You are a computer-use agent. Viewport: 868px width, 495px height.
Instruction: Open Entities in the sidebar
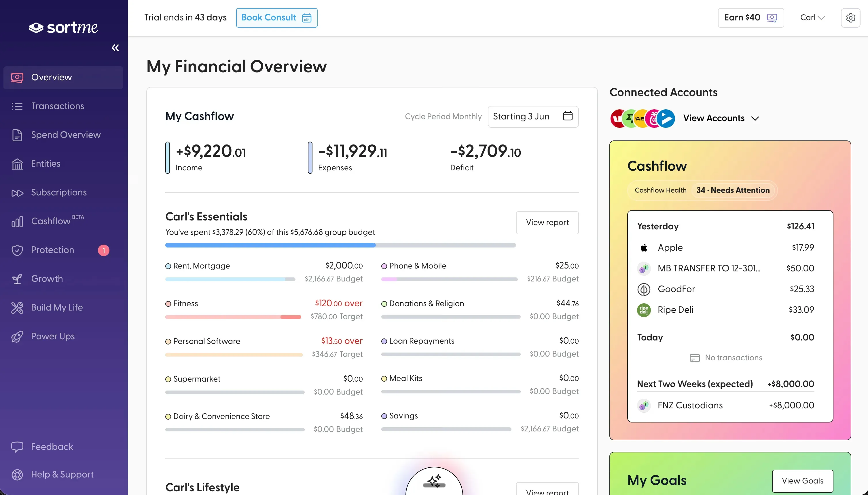(x=63, y=164)
